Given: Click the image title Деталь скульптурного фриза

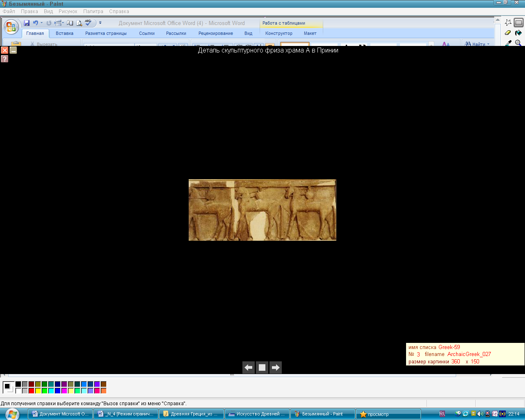Looking at the screenshot, I should point(268,50).
